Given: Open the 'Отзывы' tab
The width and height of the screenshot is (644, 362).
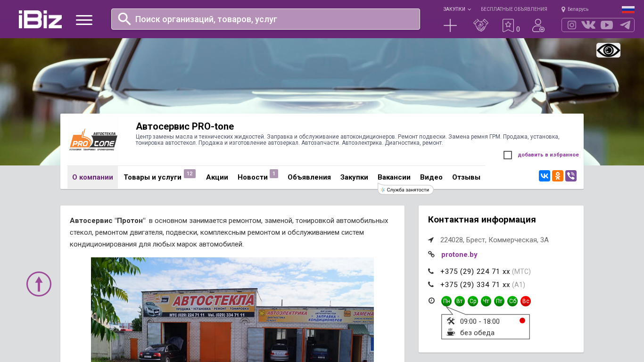Looking at the screenshot, I should tap(466, 177).
